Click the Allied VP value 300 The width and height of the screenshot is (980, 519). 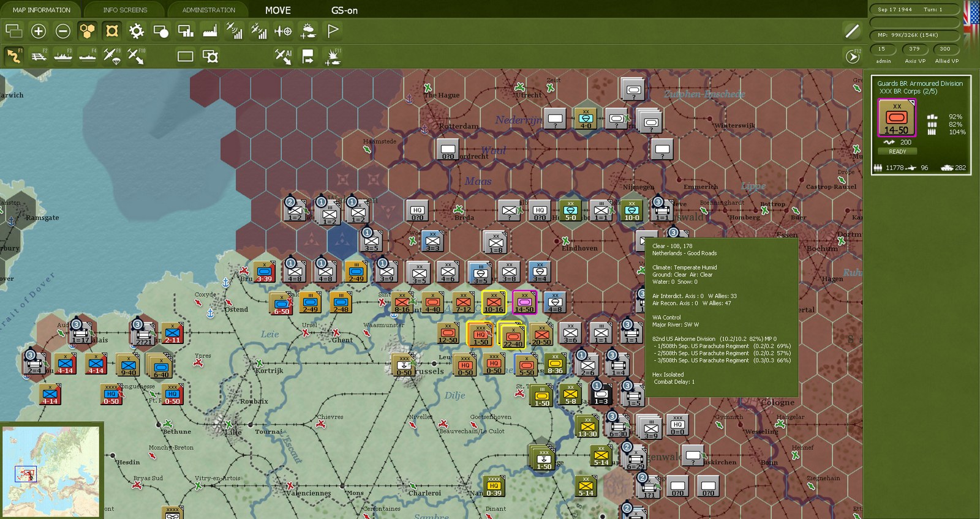pyautogui.click(x=945, y=49)
